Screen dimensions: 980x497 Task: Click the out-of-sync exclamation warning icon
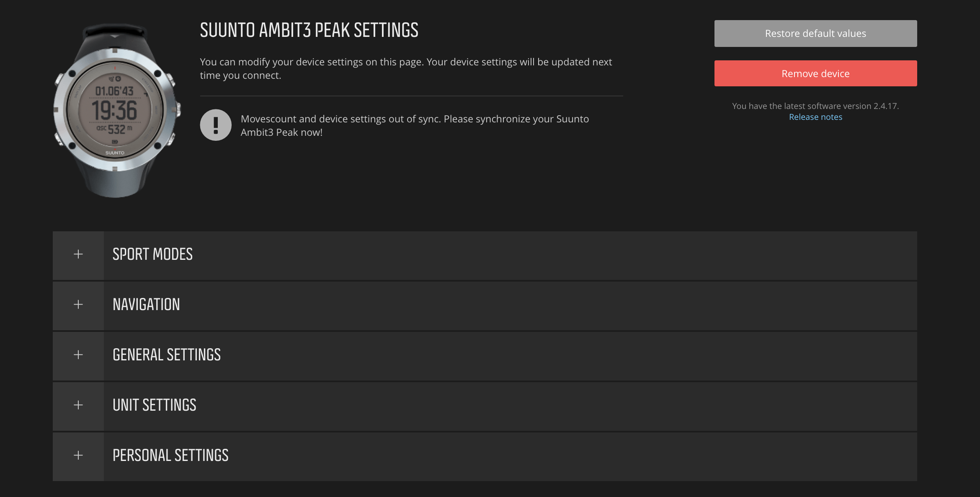(x=216, y=125)
